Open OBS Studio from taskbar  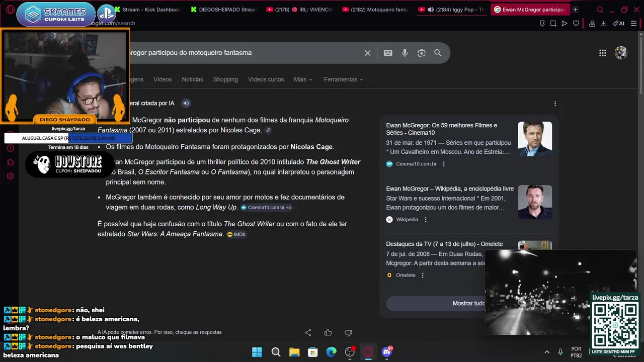(350, 352)
